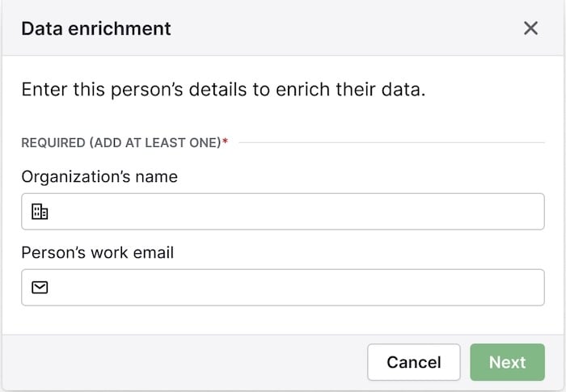This screenshot has width=566, height=392.
Task: Click blank space below the work email field
Action: 283,320
